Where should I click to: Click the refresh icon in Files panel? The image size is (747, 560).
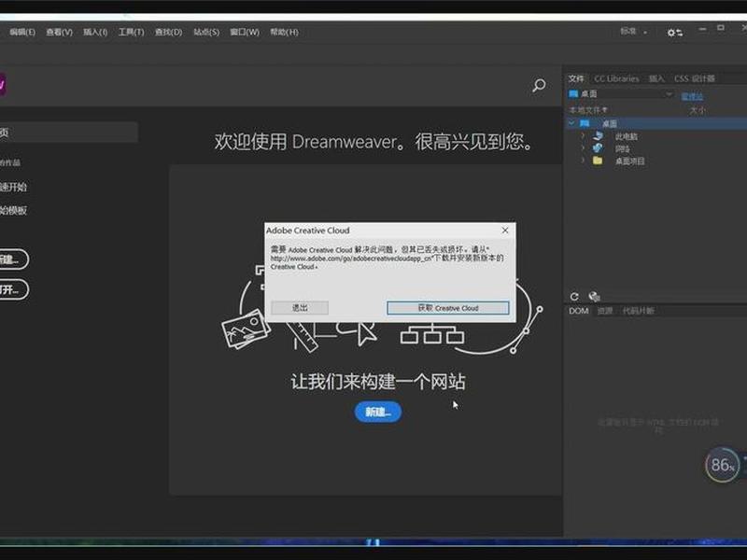point(574,297)
